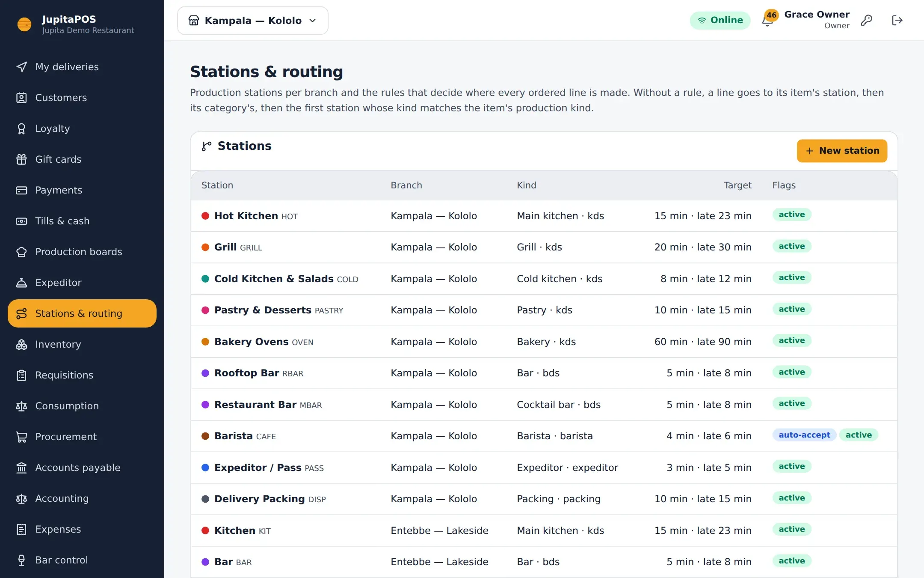The width and height of the screenshot is (924, 578).
Task: Click the red dot for Hot Kitchen
Action: 205,216
